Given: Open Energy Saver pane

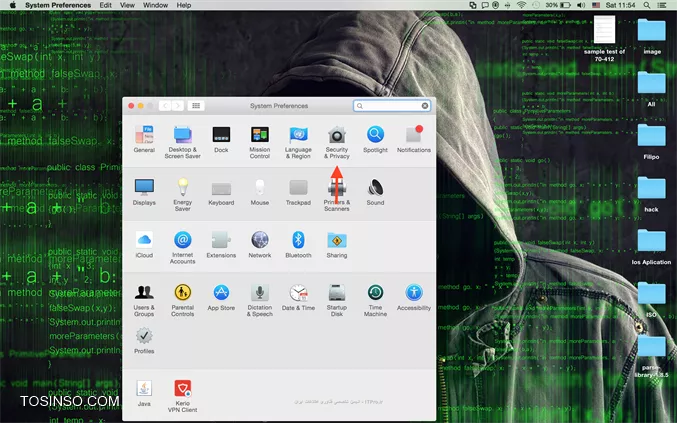Looking at the screenshot, I should click(x=183, y=195).
